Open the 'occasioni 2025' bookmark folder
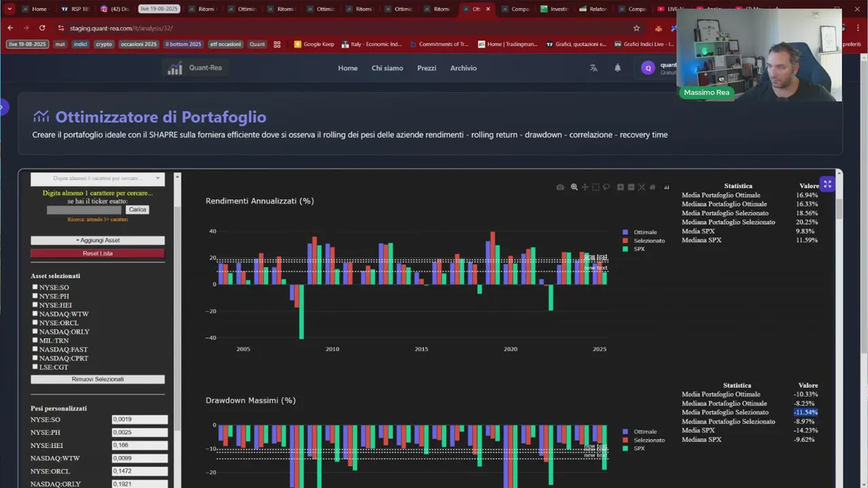The width and height of the screenshot is (868, 488). point(138,44)
